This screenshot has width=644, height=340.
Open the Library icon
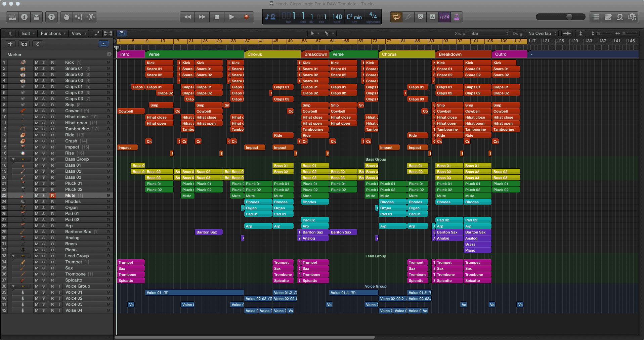[x=12, y=17]
